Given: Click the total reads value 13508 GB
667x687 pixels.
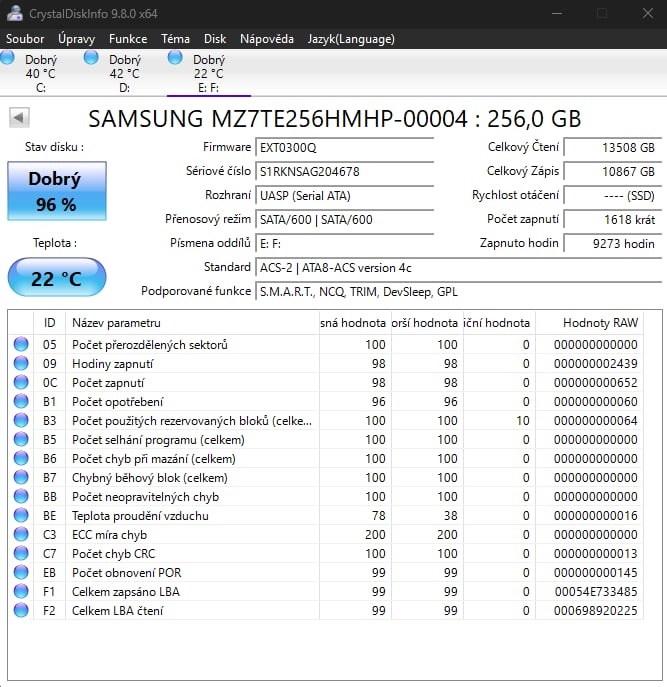Looking at the screenshot, I should tap(612, 147).
